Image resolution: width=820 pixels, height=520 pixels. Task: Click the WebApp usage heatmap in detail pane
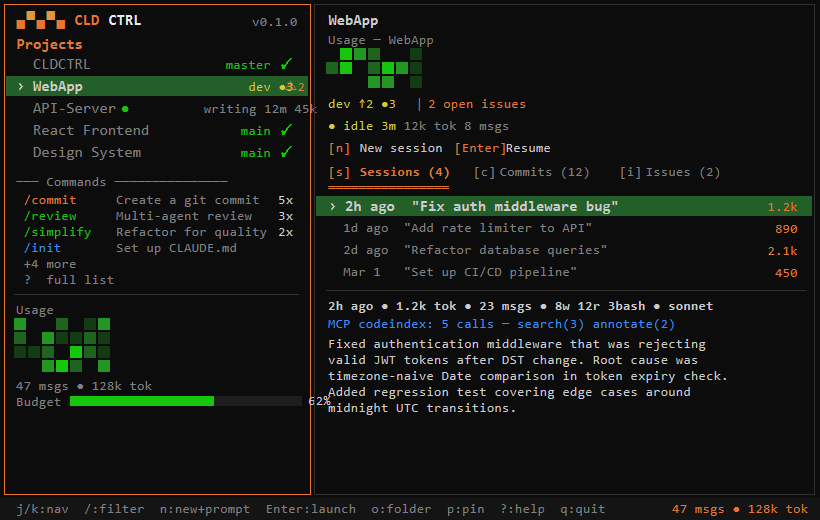click(x=374, y=68)
